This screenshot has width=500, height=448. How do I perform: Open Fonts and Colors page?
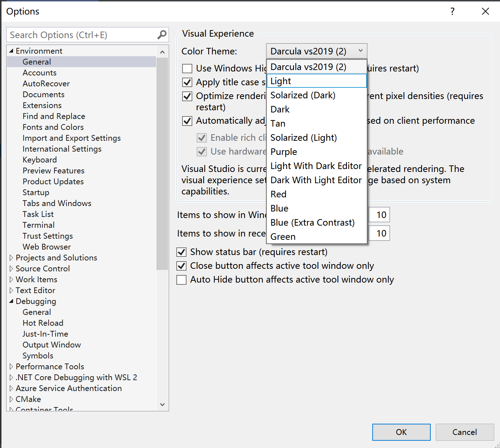[53, 127]
